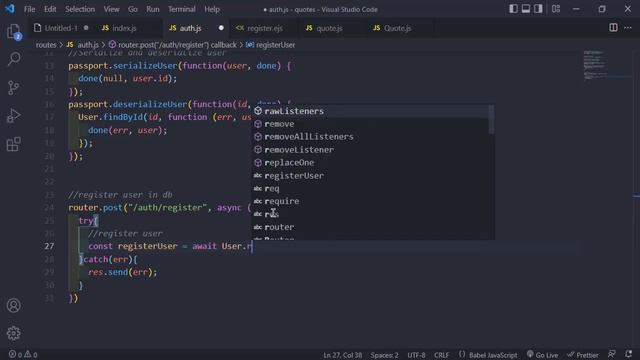Choose registerUser suggestion

[370, 176]
